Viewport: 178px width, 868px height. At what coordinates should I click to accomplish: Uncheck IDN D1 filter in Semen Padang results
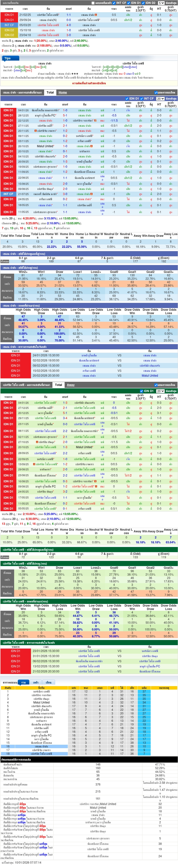[127, 99]
